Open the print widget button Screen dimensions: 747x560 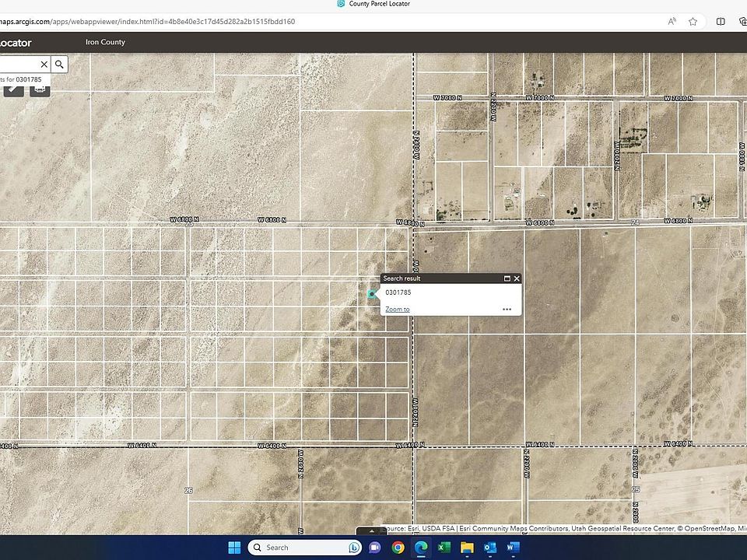coord(40,89)
